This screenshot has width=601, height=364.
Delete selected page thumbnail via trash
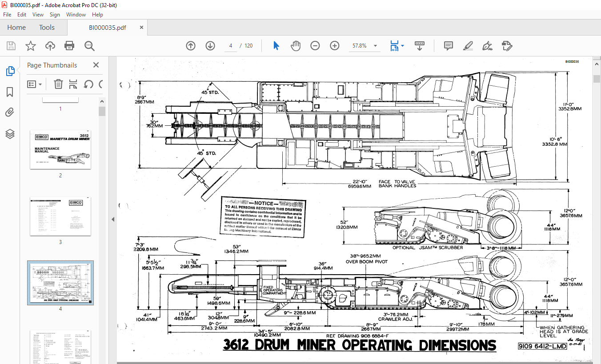[x=58, y=84]
